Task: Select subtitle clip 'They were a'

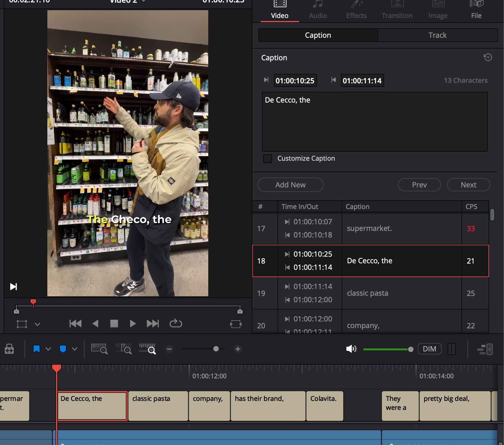Action: pyautogui.click(x=400, y=406)
